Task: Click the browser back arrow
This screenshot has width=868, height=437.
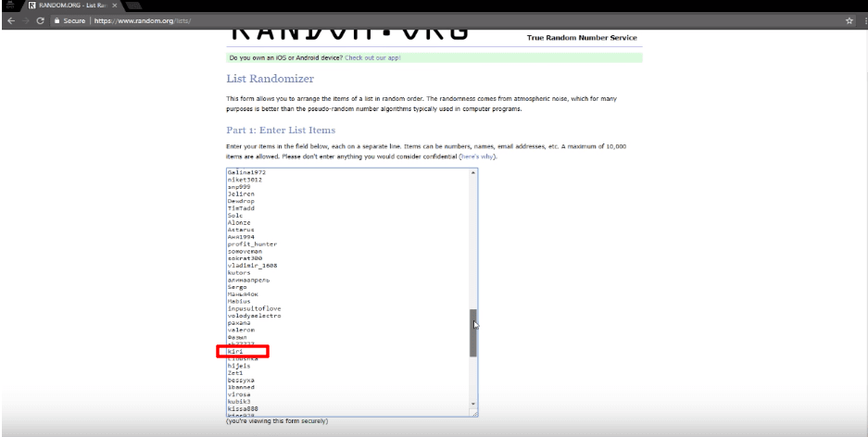Action: (11, 20)
